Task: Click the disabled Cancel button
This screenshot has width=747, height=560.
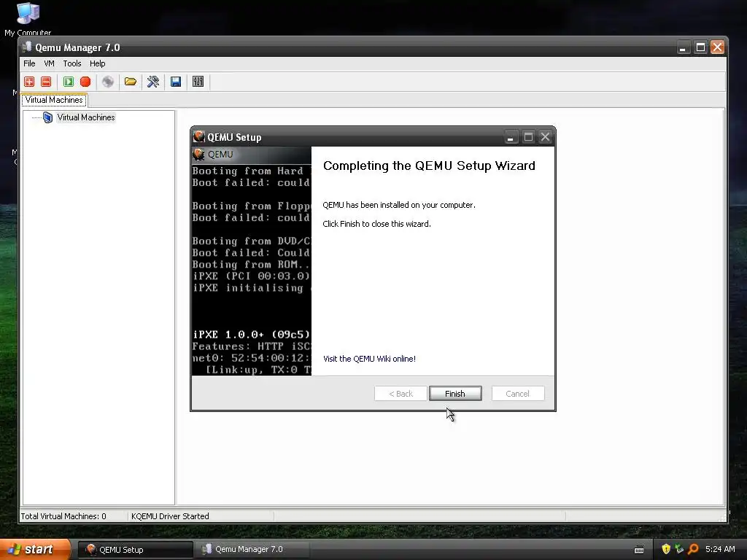Action: point(517,393)
